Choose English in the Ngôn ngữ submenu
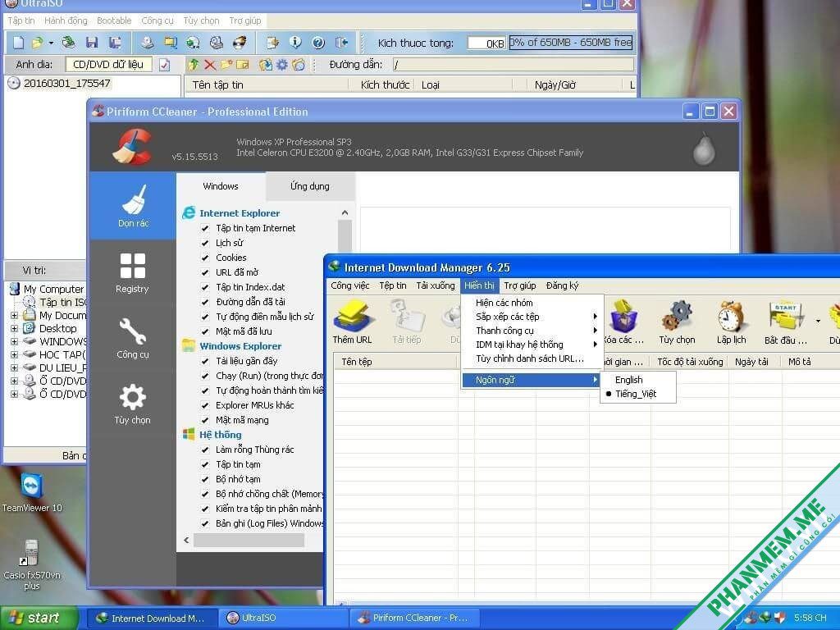 pyautogui.click(x=628, y=380)
